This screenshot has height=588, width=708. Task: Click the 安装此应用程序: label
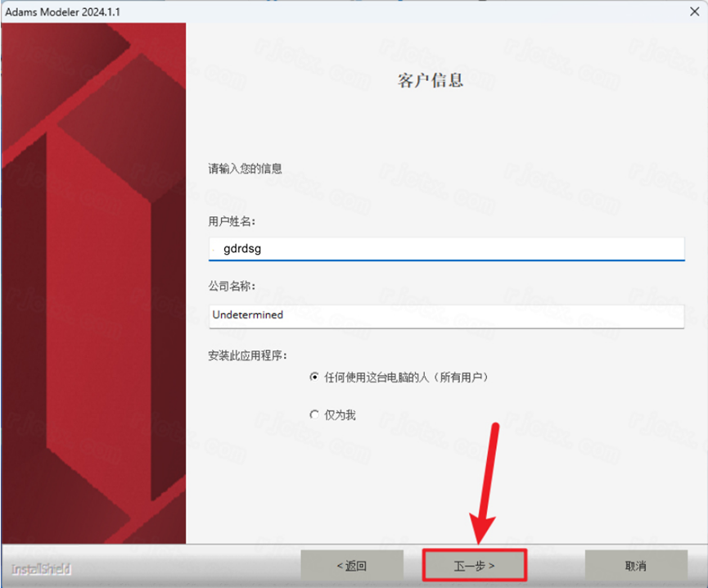(x=247, y=355)
